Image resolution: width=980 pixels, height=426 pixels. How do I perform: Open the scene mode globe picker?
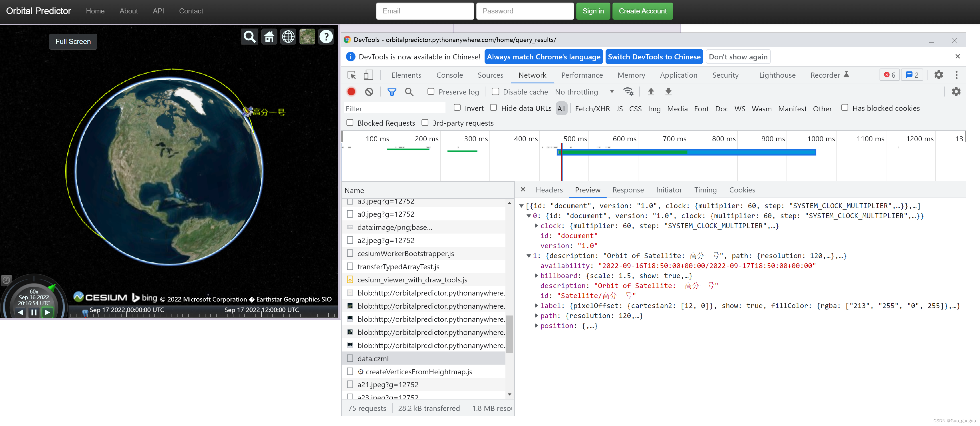pos(288,37)
